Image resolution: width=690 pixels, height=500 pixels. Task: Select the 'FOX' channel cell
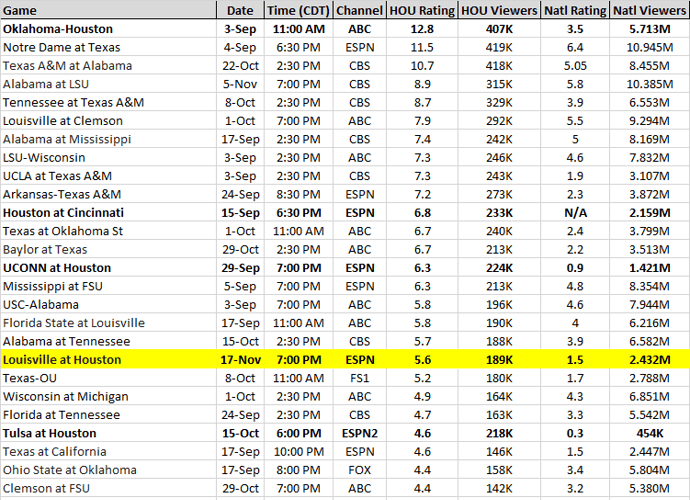click(x=360, y=470)
